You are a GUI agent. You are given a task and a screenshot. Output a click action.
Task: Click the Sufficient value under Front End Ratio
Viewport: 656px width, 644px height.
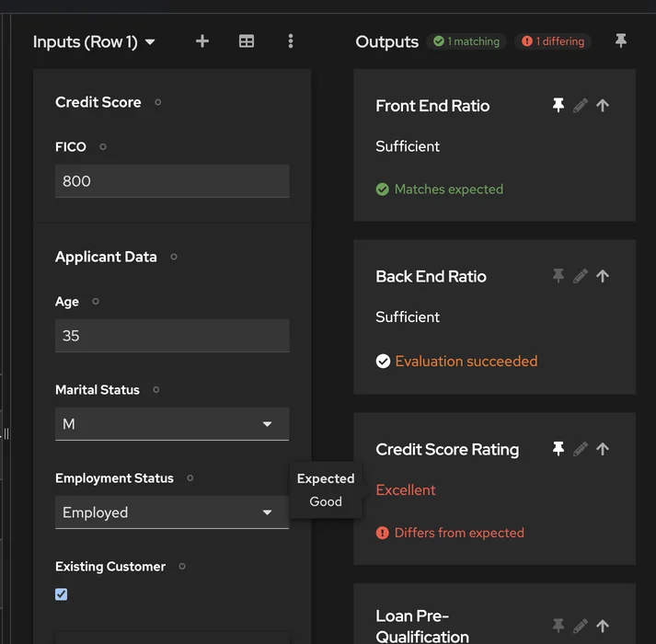point(408,146)
